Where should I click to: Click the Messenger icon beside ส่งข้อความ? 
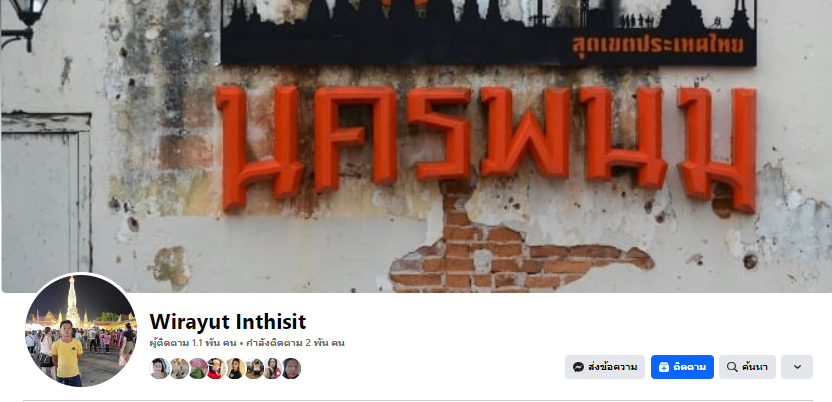click(x=578, y=367)
